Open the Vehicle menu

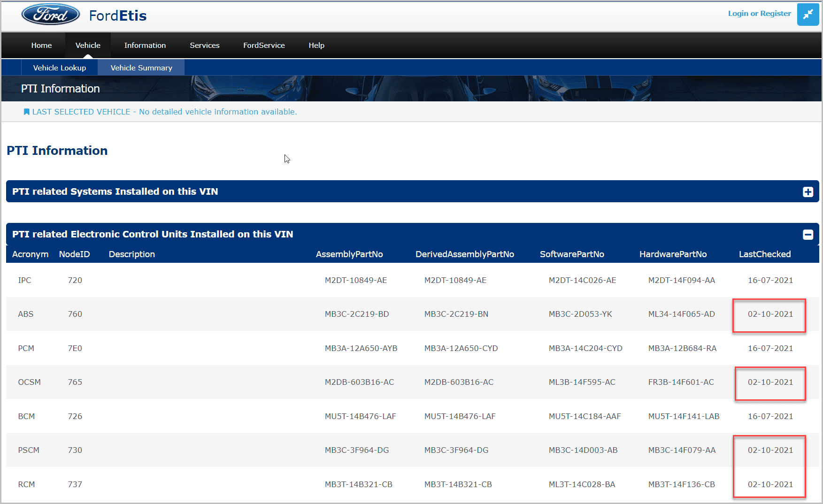click(x=88, y=46)
